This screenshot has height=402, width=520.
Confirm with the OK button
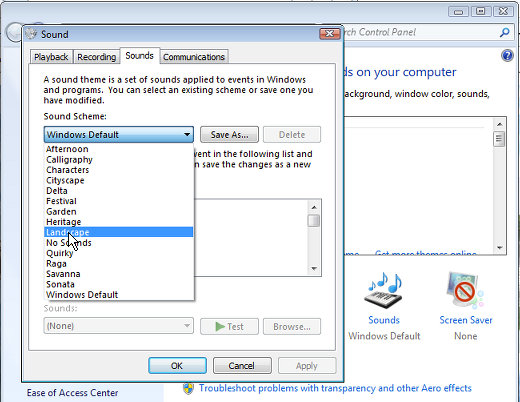coord(177,366)
